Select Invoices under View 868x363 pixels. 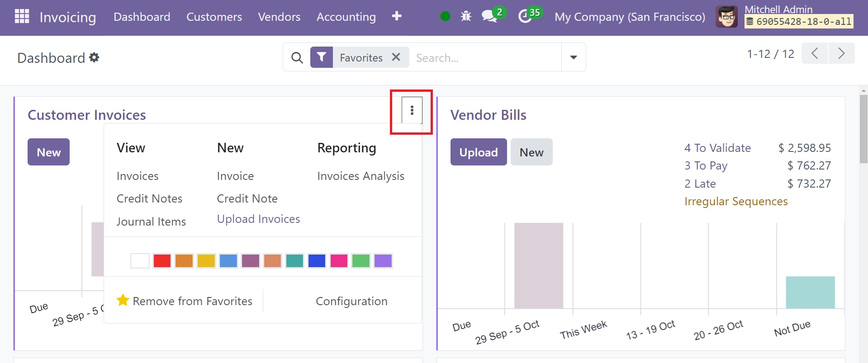tap(138, 176)
